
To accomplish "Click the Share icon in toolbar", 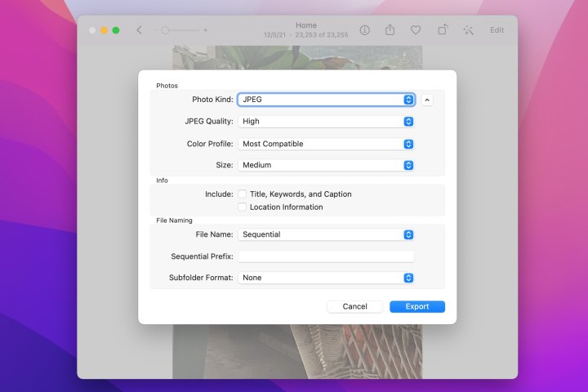I will point(390,30).
